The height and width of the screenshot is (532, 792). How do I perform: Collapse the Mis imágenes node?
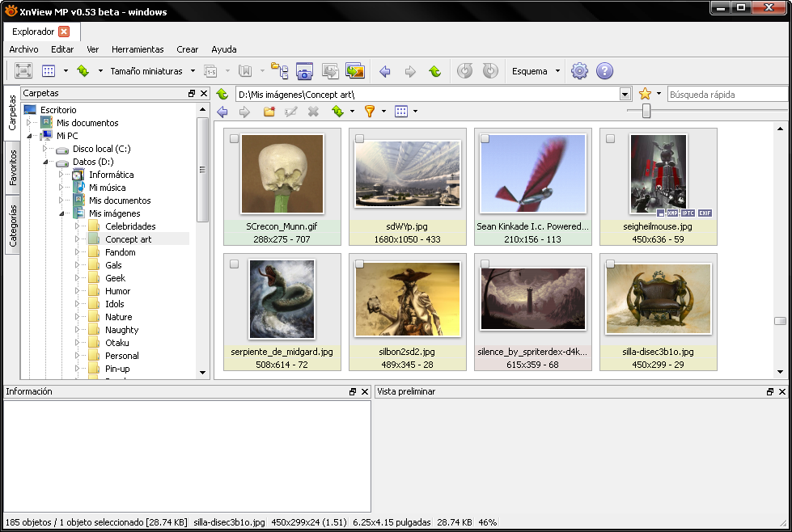61,213
